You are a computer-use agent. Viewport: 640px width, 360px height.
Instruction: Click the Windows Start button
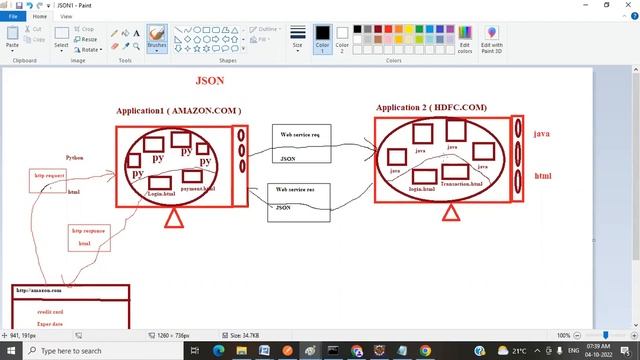(x=11, y=351)
